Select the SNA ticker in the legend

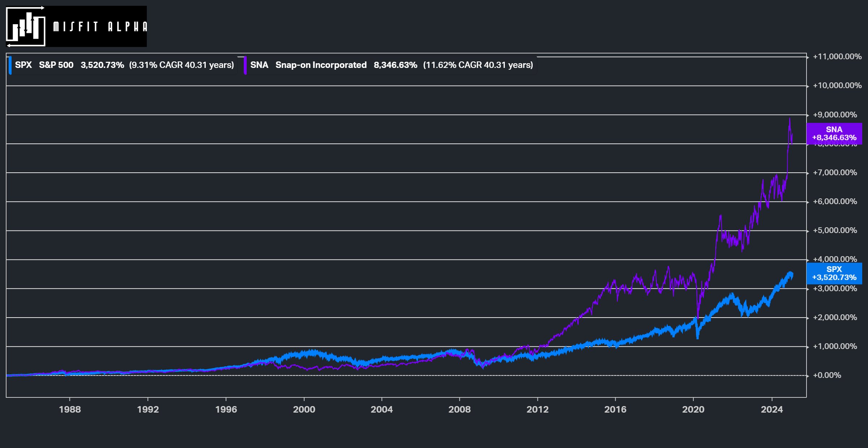point(259,65)
